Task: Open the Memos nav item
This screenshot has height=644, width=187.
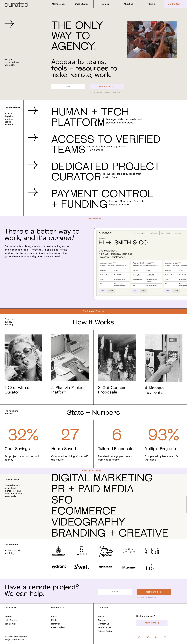Action: coord(105,4)
